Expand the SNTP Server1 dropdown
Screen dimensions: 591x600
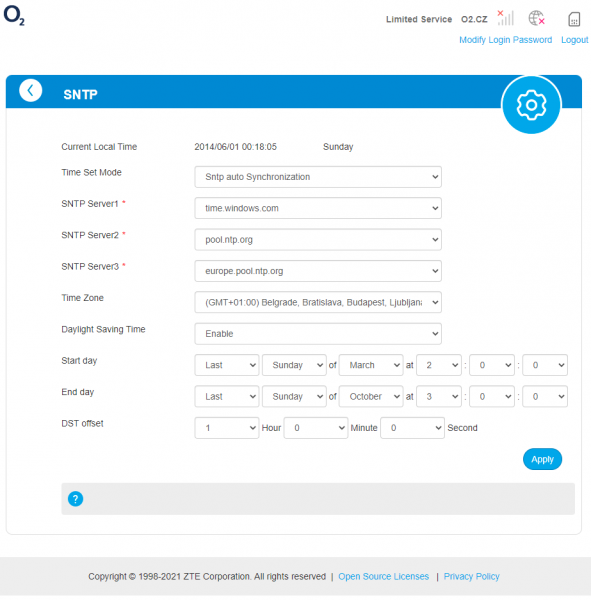coord(318,208)
